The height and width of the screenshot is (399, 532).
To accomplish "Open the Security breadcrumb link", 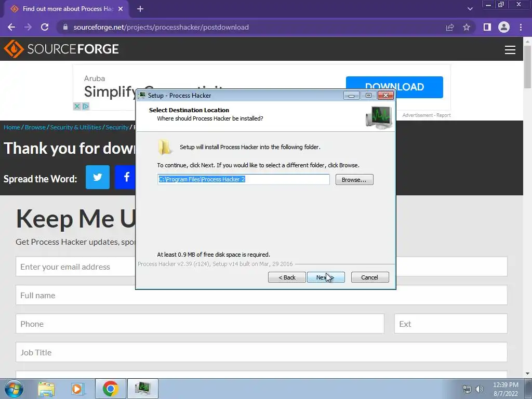I will pyautogui.click(x=117, y=127).
